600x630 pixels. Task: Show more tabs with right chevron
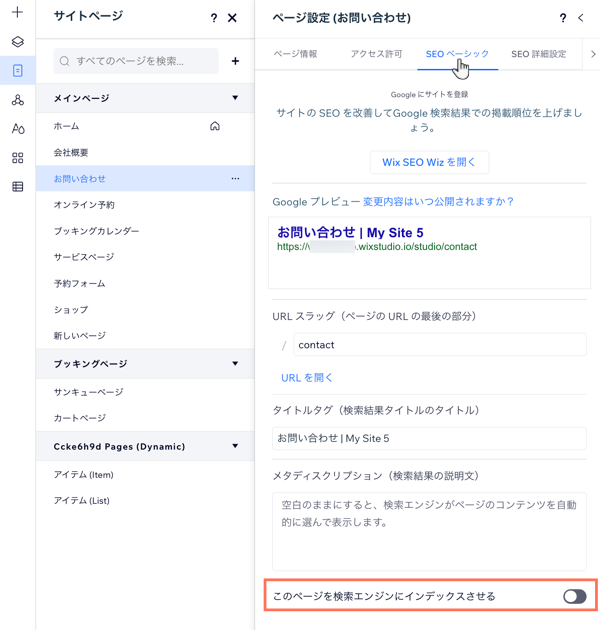tap(593, 54)
